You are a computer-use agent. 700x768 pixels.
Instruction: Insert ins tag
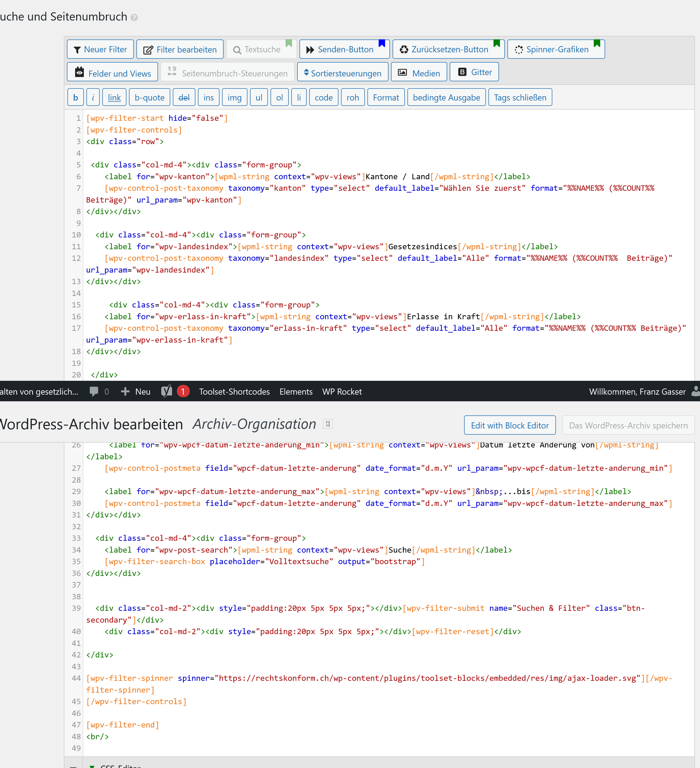[209, 97]
